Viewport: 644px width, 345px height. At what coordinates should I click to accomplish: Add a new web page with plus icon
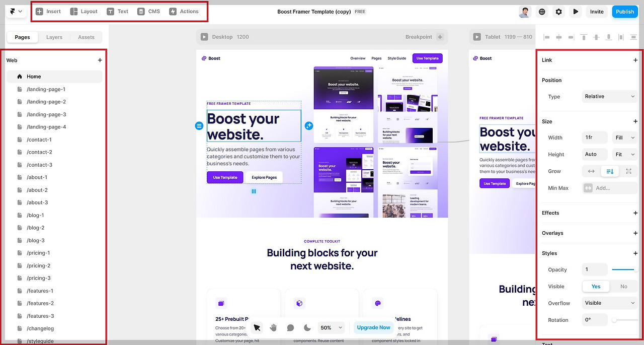click(100, 60)
